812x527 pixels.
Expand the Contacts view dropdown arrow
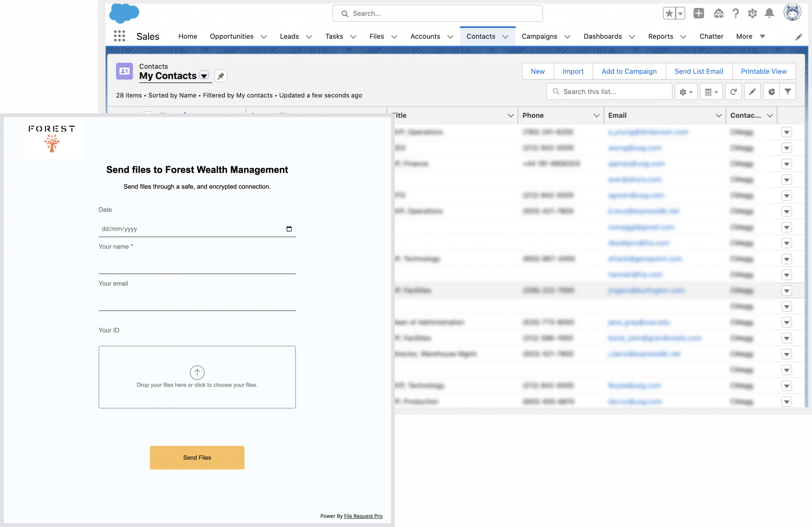[204, 75]
